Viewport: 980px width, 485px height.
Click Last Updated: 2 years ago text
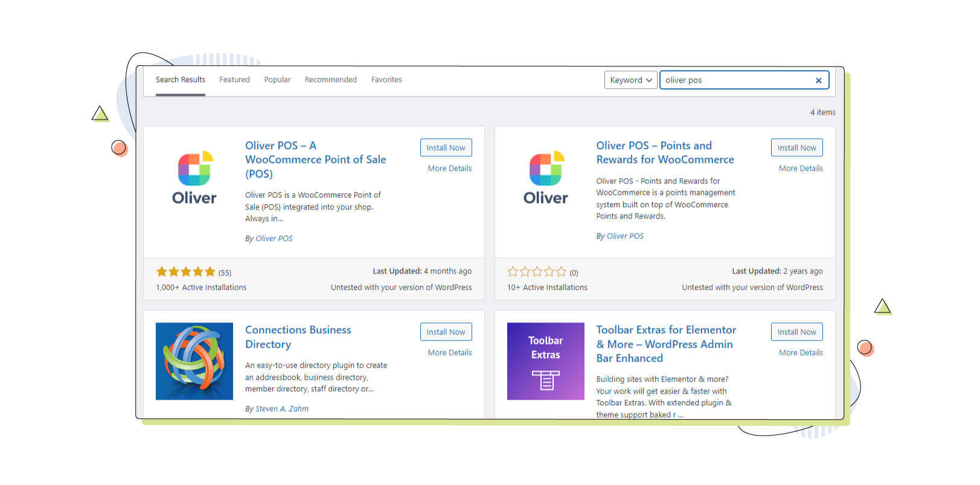coord(777,271)
